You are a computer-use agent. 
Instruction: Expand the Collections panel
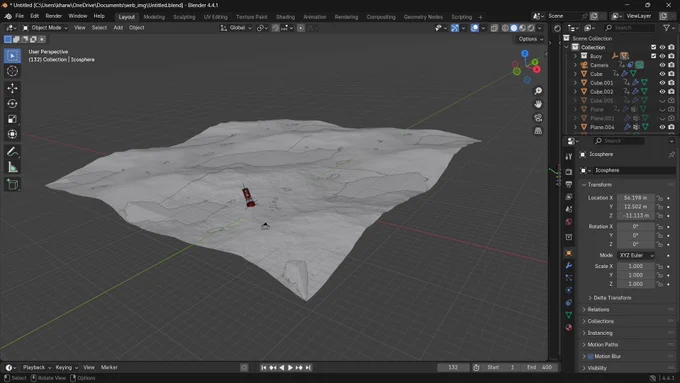coord(601,321)
